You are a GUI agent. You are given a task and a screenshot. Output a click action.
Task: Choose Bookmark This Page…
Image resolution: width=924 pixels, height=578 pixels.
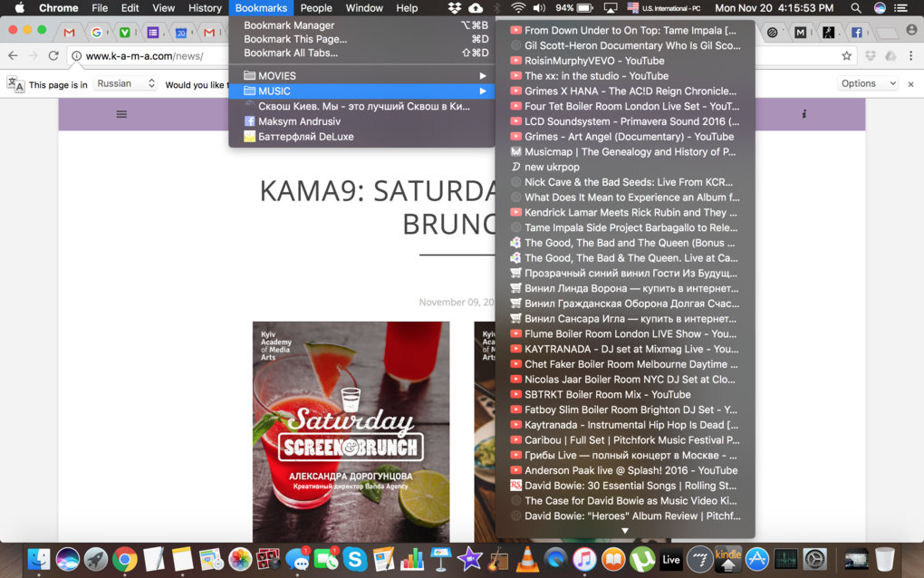(361, 39)
